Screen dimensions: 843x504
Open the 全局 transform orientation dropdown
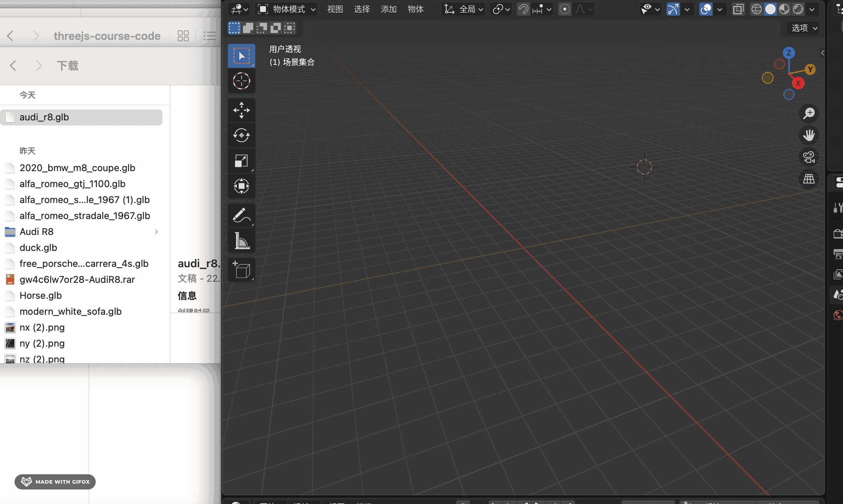pos(464,9)
